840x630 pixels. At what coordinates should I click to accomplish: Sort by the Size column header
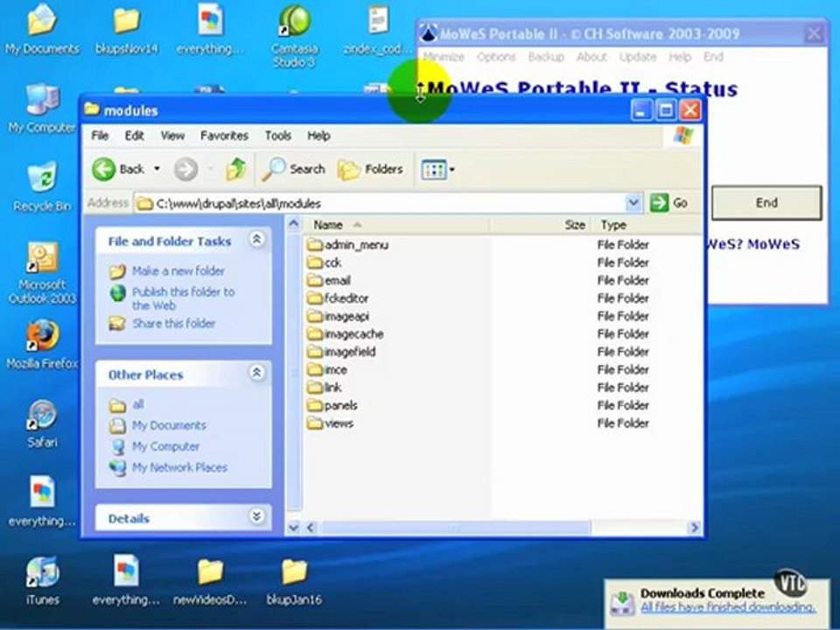[x=540, y=225]
